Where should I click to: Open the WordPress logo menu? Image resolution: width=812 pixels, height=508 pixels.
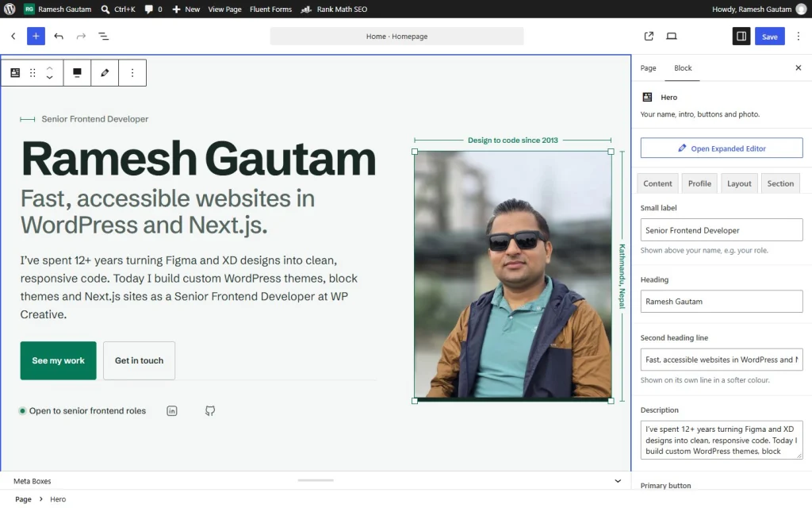(x=10, y=9)
